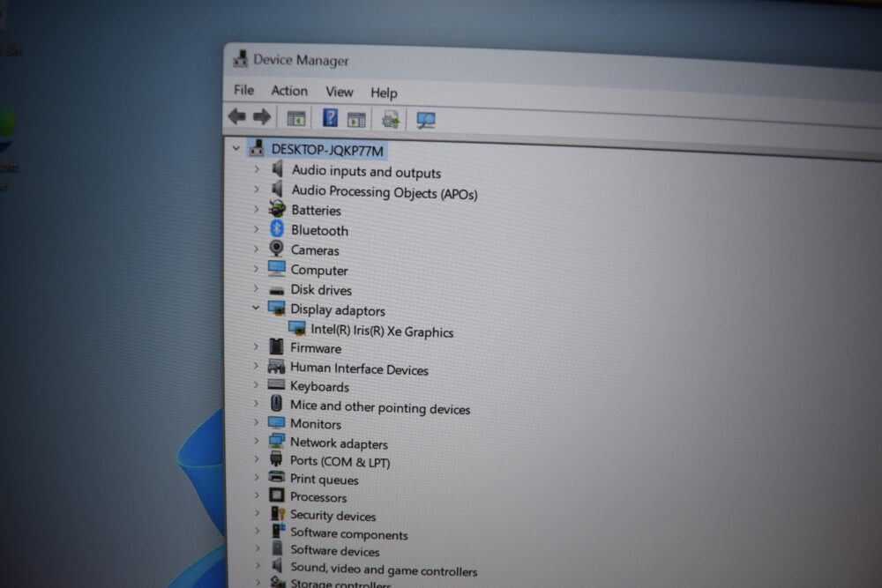Expand the Keyboards category chevron
882x588 pixels.
(x=257, y=384)
